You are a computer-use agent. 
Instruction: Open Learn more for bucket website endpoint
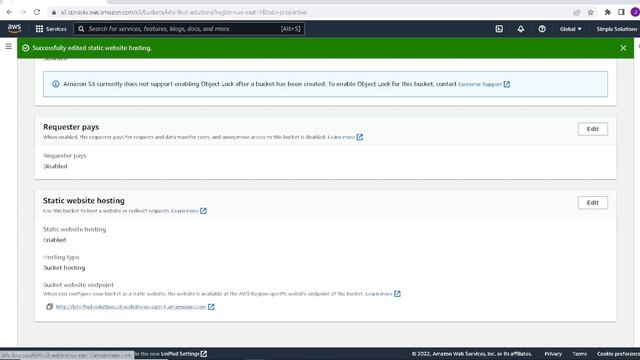[379, 294]
